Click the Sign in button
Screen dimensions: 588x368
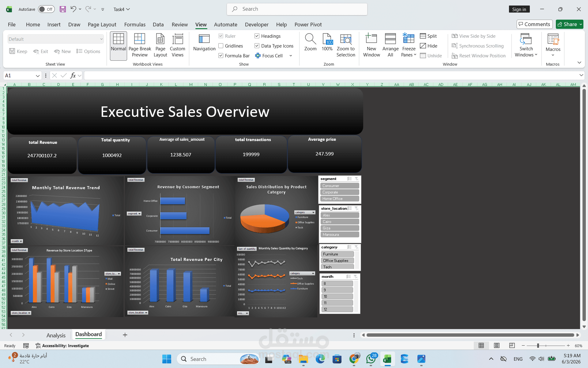(x=519, y=9)
